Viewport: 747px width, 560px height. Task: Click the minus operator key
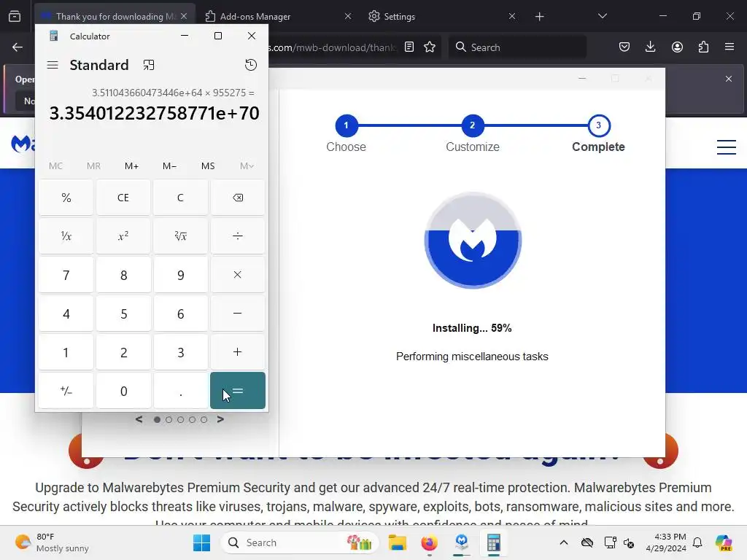click(x=237, y=314)
